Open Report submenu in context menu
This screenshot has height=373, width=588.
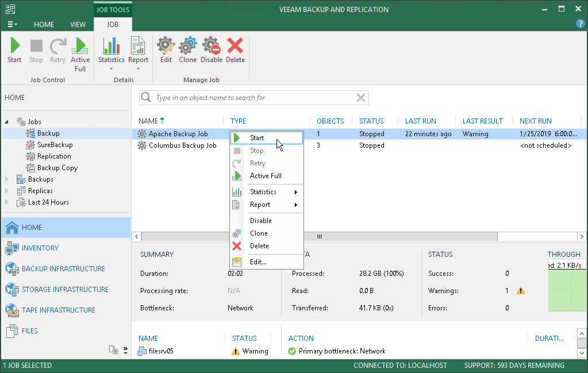point(266,205)
